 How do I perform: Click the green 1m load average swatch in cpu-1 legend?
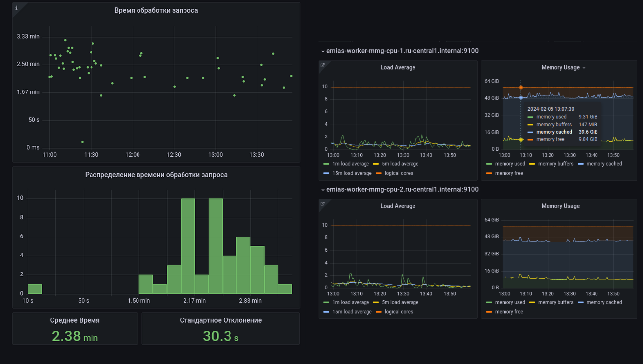point(326,164)
